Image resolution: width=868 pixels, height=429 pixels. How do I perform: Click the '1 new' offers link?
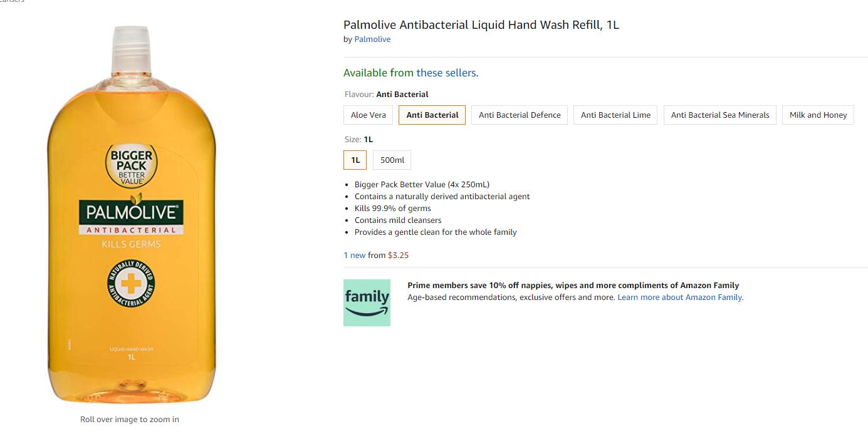pos(355,256)
